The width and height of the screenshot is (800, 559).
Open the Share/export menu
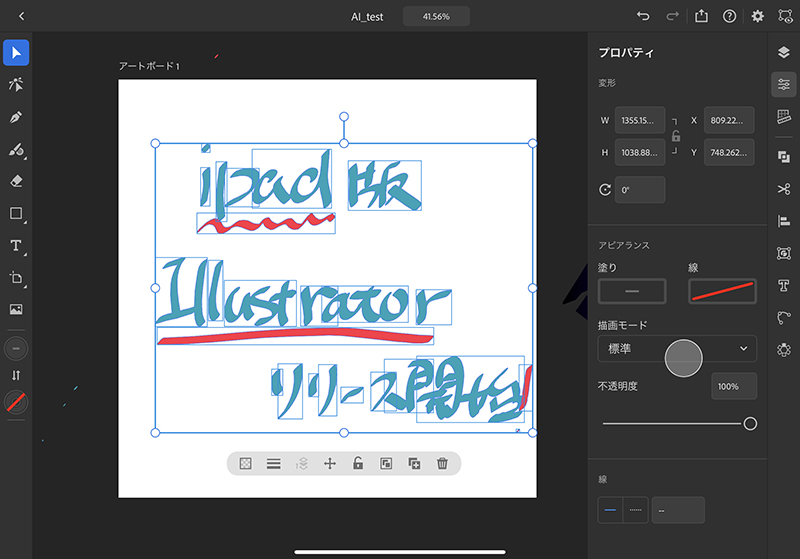coord(702,16)
